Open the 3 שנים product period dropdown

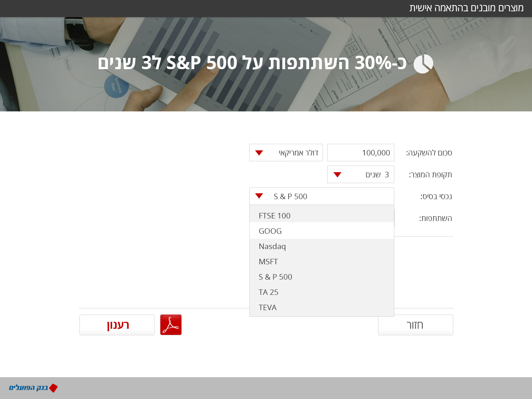(x=361, y=174)
